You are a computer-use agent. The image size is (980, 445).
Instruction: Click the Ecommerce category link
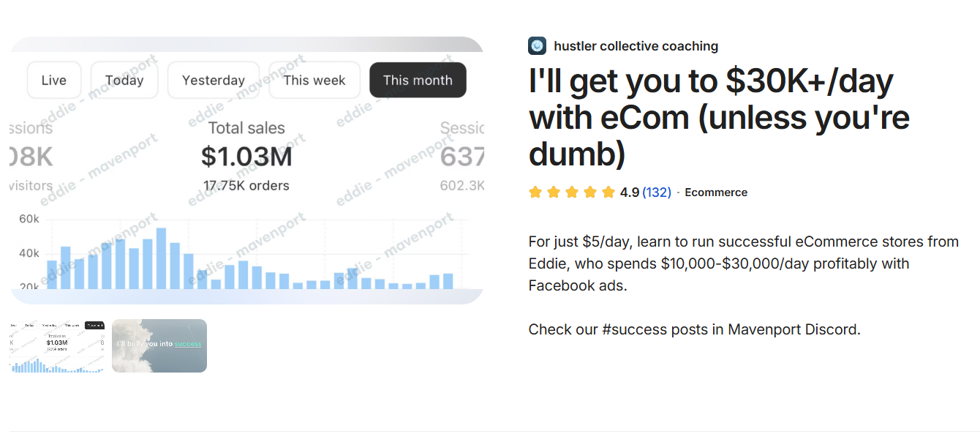click(x=716, y=192)
